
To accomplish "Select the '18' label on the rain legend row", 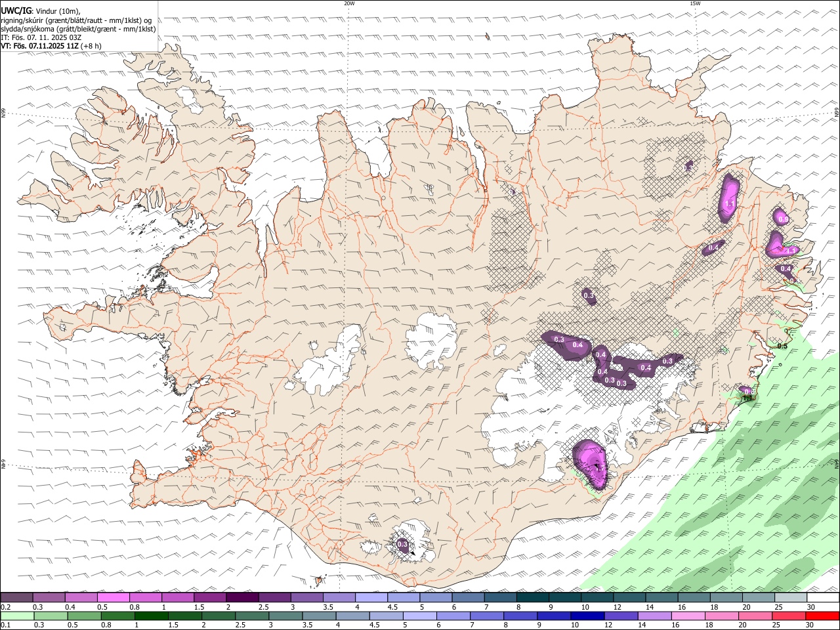I will [x=709, y=625].
